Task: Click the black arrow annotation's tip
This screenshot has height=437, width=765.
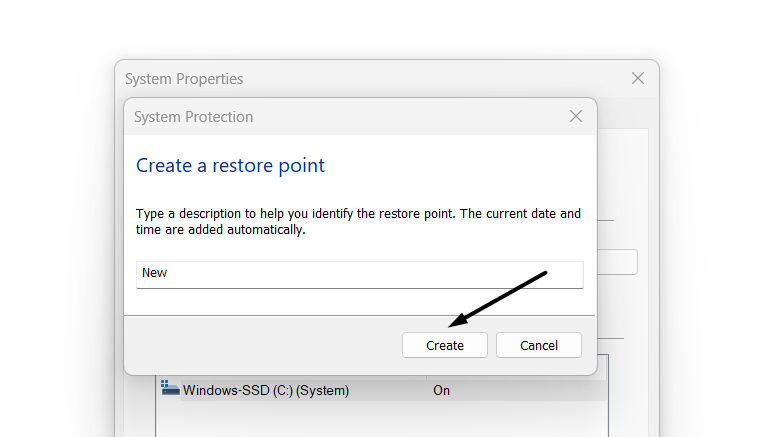Action: (451, 326)
